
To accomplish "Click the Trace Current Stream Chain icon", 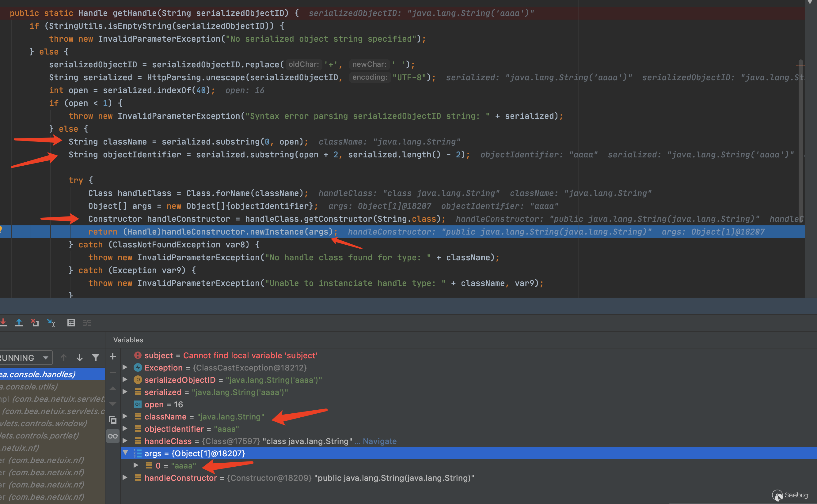I will (x=87, y=323).
